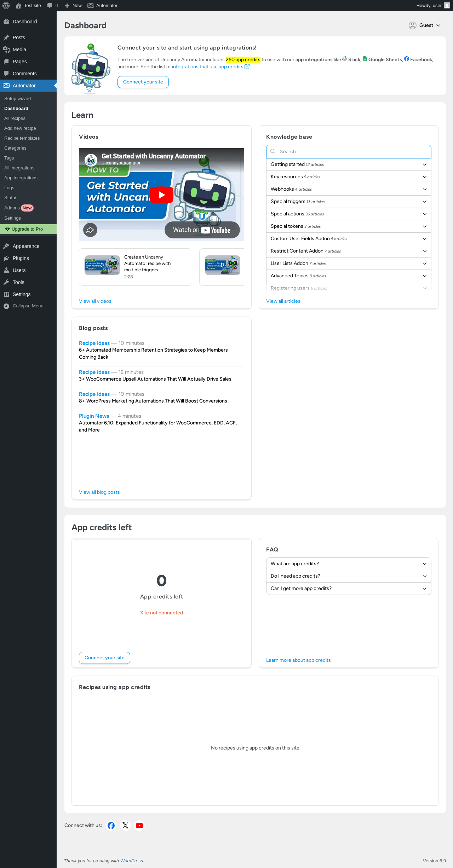Expand Getting started articles
This screenshot has width=453, height=868.
(x=349, y=164)
